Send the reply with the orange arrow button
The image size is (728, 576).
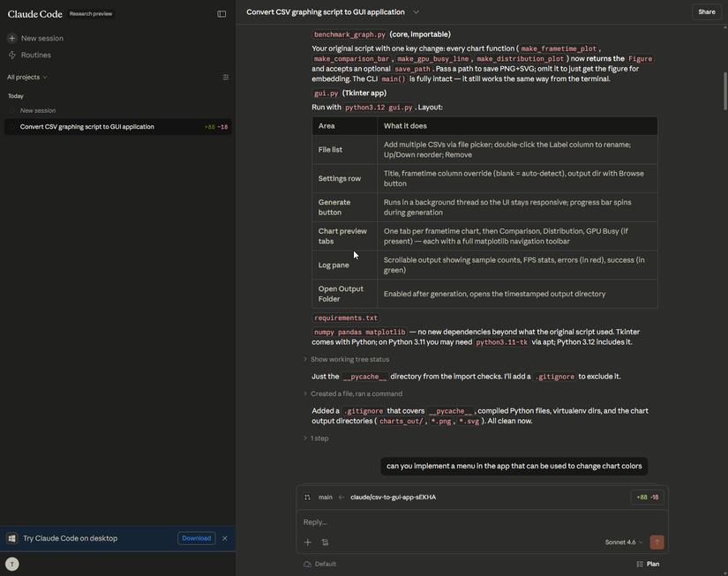coord(657,542)
